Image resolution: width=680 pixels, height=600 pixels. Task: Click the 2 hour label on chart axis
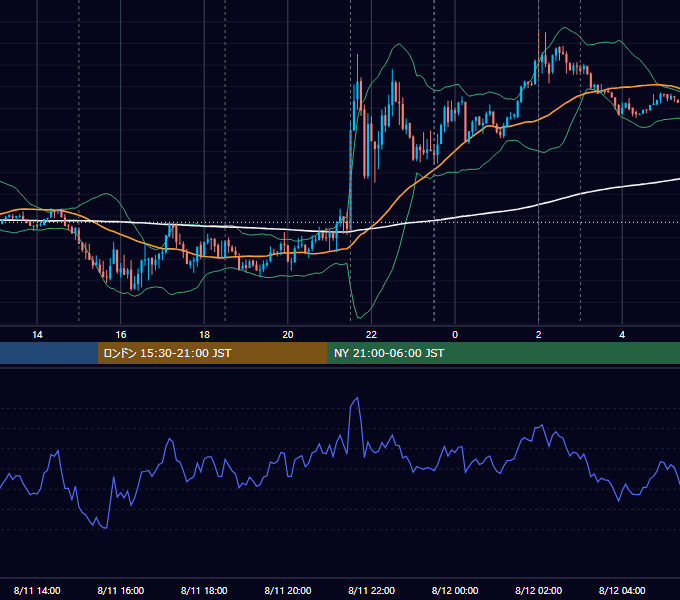click(x=539, y=335)
